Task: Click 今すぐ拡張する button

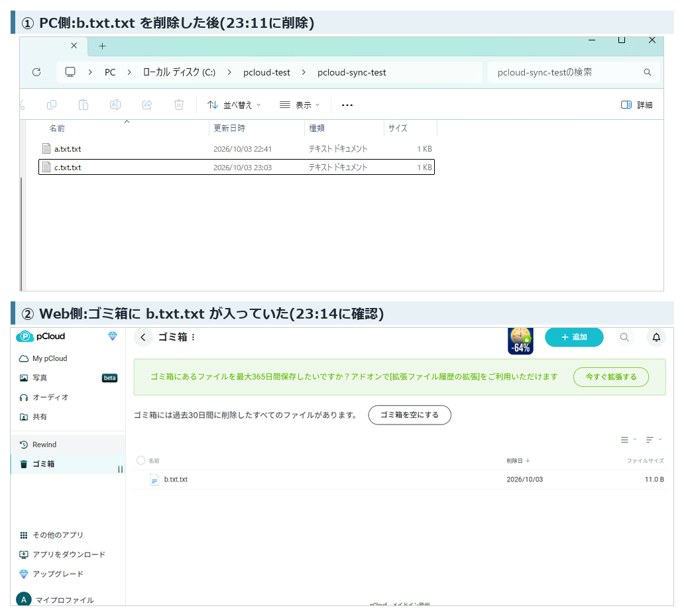Action: click(610, 377)
